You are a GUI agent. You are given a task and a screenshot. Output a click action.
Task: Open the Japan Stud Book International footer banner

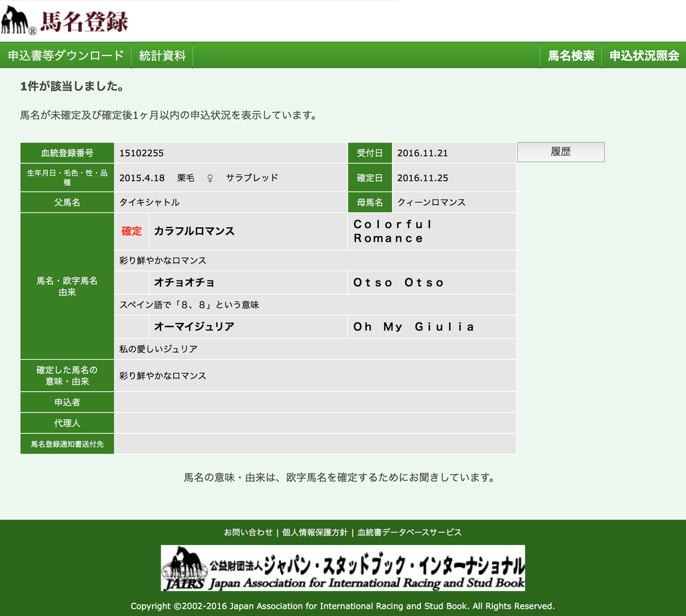click(343, 568)
